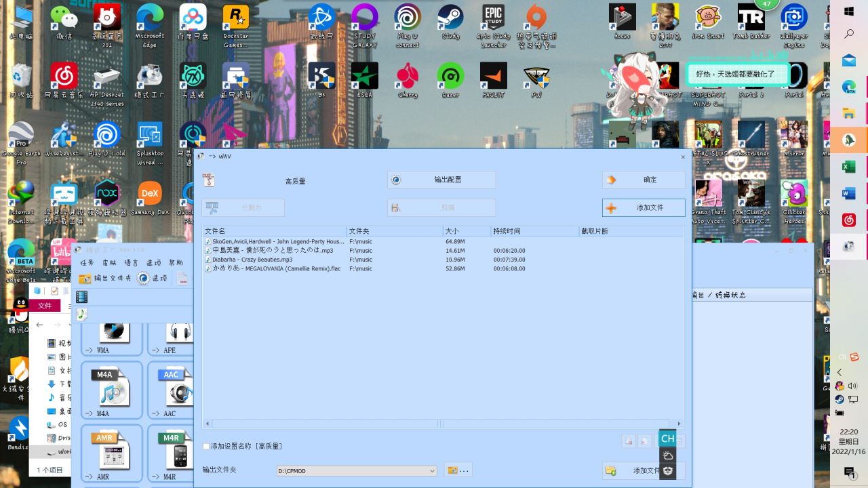This screenshot has height=488, width=868.
Task: Open the Epic Launcher desktop shortcut
Action: (x=493, y=26)
